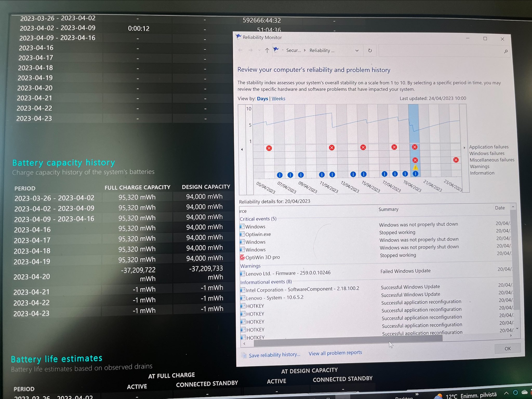The width and height of the screenshot is (532, 399).
Task: Collapse the Warnings group header
Action: (250, 266)
